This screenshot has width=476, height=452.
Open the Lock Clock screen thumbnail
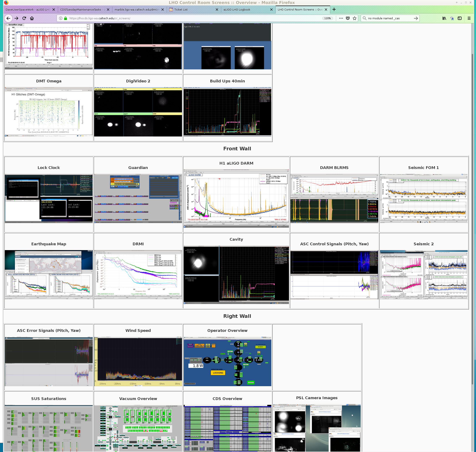(x=49, y=199)
